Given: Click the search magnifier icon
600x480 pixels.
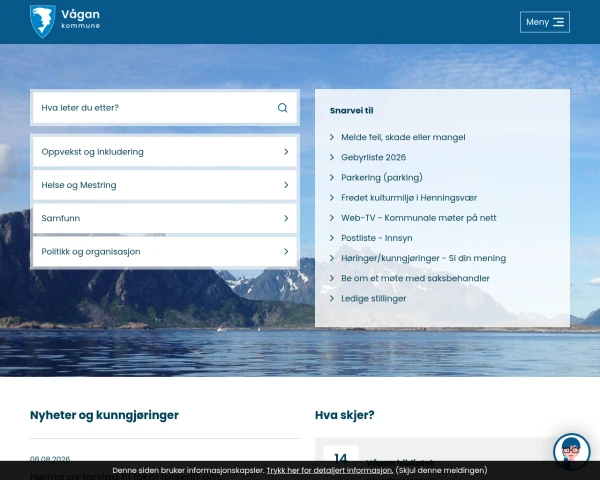Looking at the screenshot, I should click(282, 108).
